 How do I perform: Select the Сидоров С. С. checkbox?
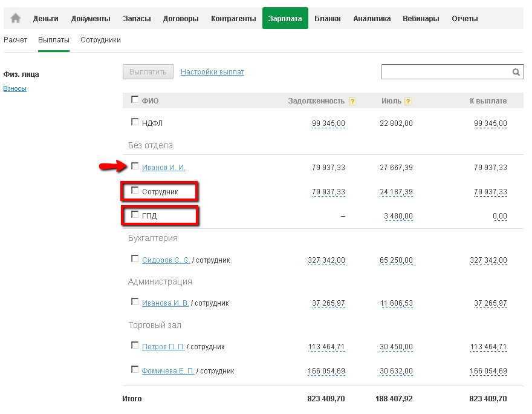[135, 259]
